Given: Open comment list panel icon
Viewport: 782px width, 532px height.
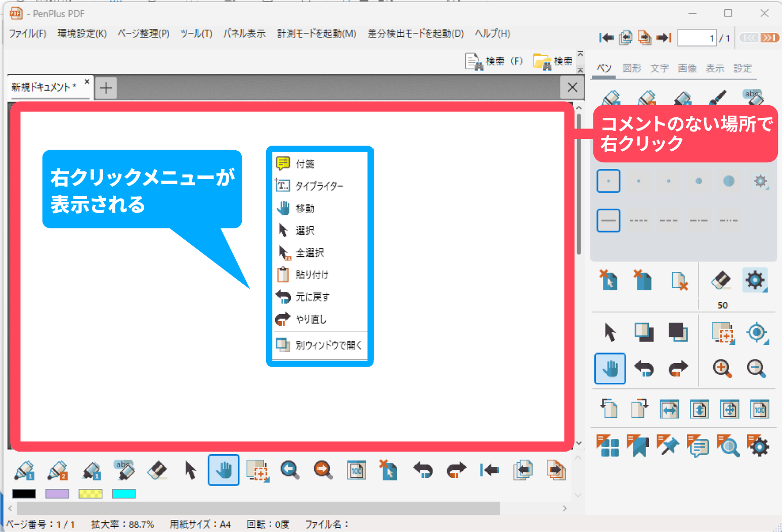Looking at the screenshot, I should click(x=698, y=446).
